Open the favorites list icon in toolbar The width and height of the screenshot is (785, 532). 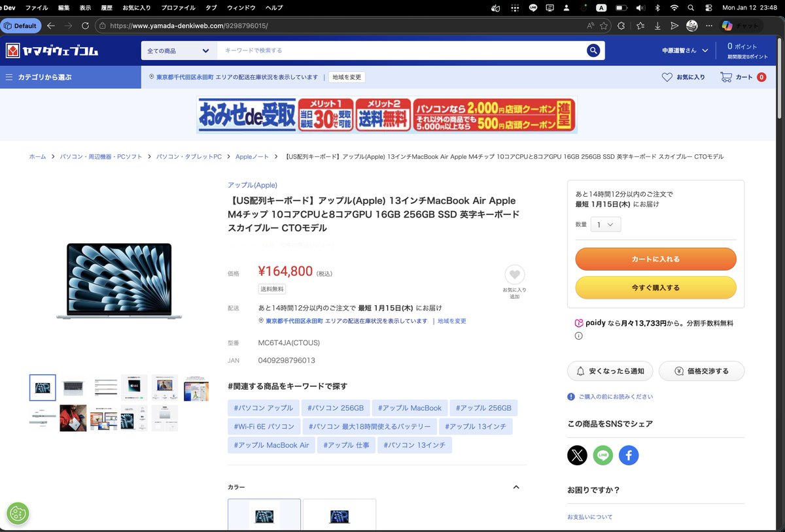640,25
